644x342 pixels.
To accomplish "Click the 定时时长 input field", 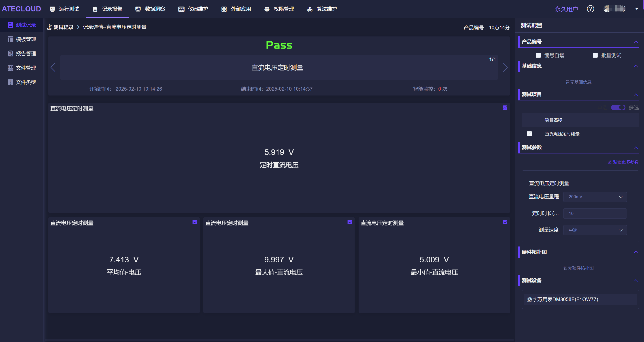I will pos(595,214).
